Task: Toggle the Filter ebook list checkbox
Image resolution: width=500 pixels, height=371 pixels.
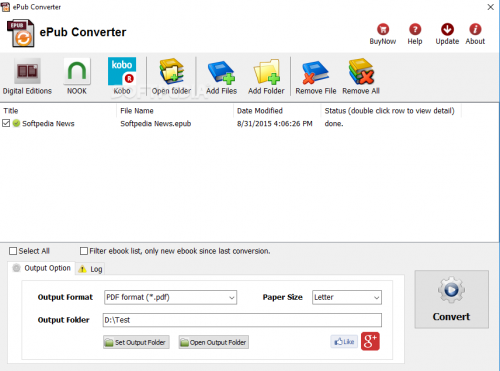Action: [84, 251]
